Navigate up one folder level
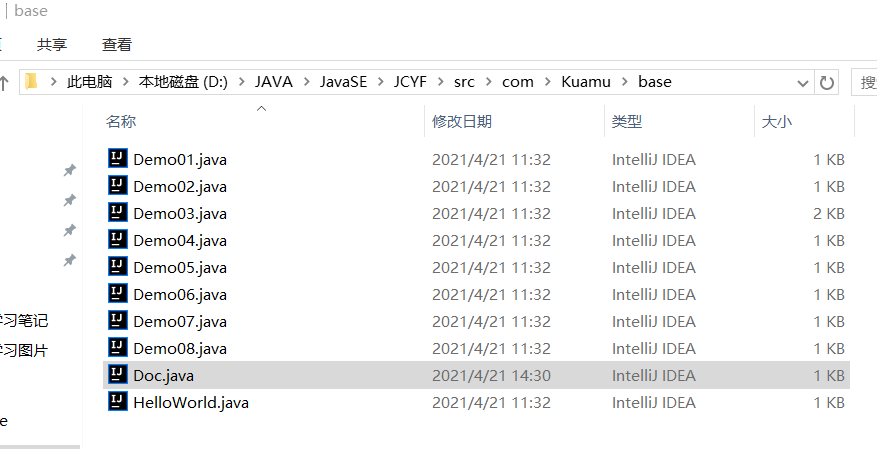Screen dimensions: 877x449 4,82
